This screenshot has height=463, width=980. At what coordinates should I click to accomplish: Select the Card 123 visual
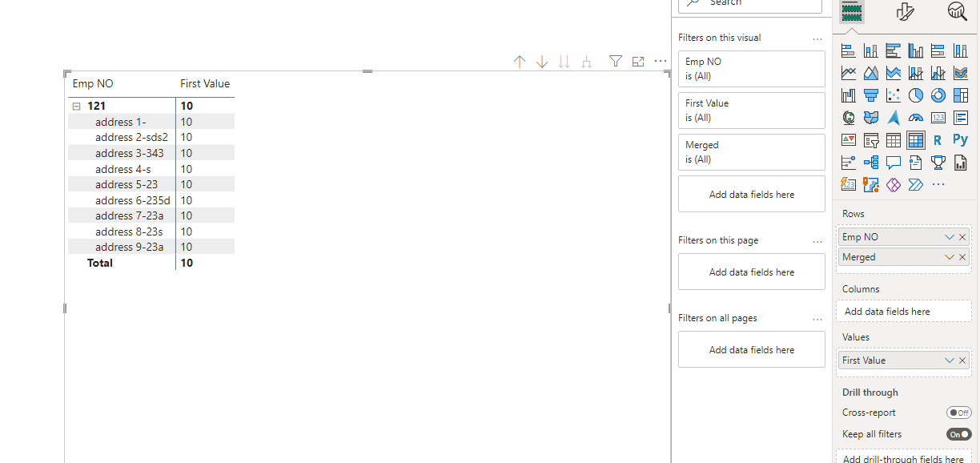tap(938, 118)
